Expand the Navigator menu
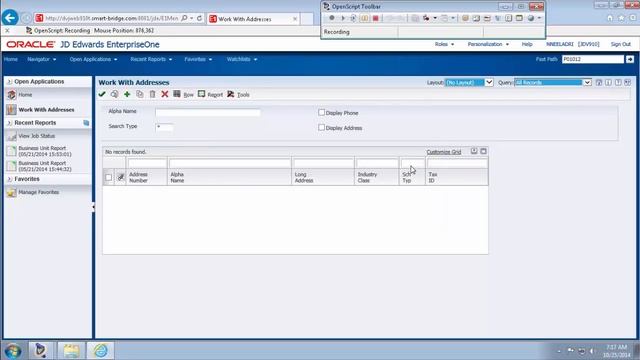The image size is (640, 360). click(x=42, y=59)
